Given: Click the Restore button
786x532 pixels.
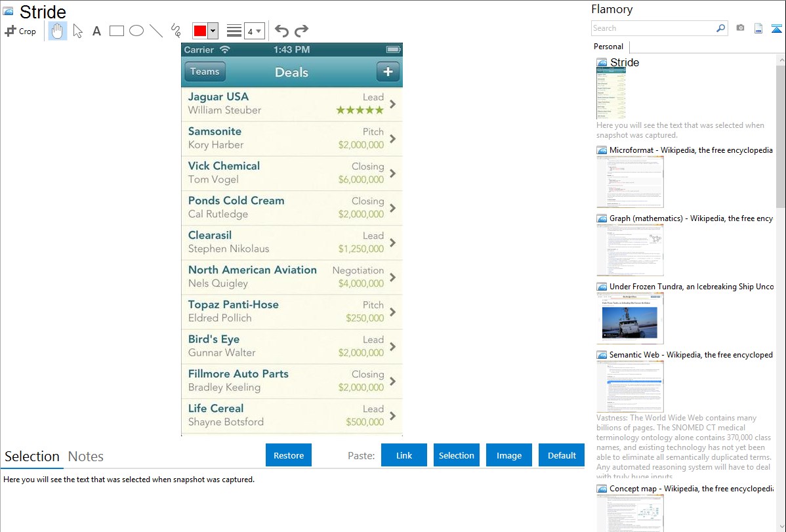Looking at the screenshot, I should tap(289, 455).
